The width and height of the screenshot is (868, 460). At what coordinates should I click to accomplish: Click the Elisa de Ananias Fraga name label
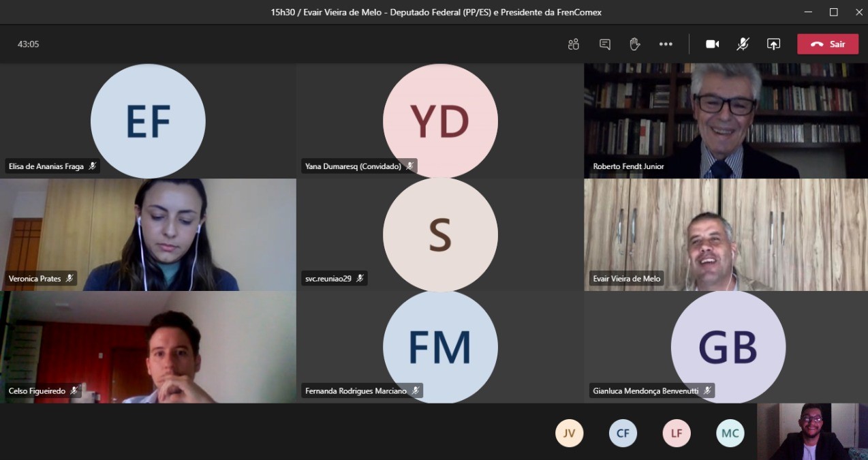52,166
